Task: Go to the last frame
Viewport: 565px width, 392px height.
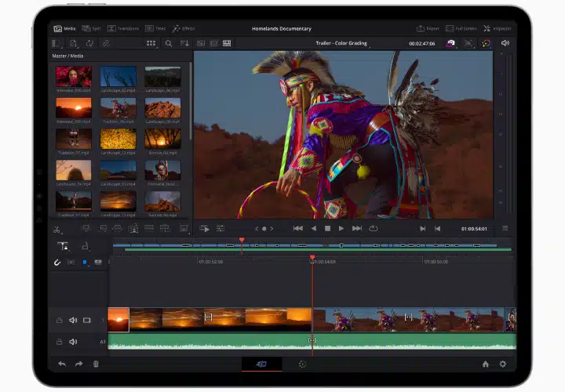Action: click(x=357, y=229)
